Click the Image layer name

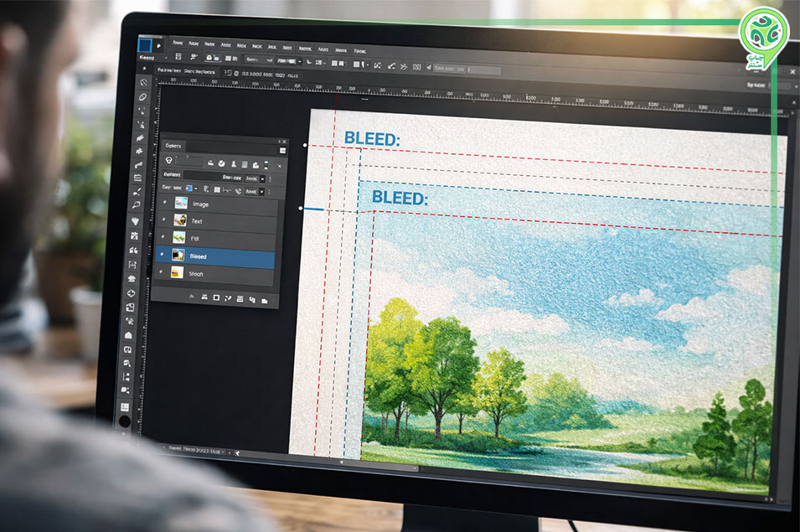pos(201,204)
